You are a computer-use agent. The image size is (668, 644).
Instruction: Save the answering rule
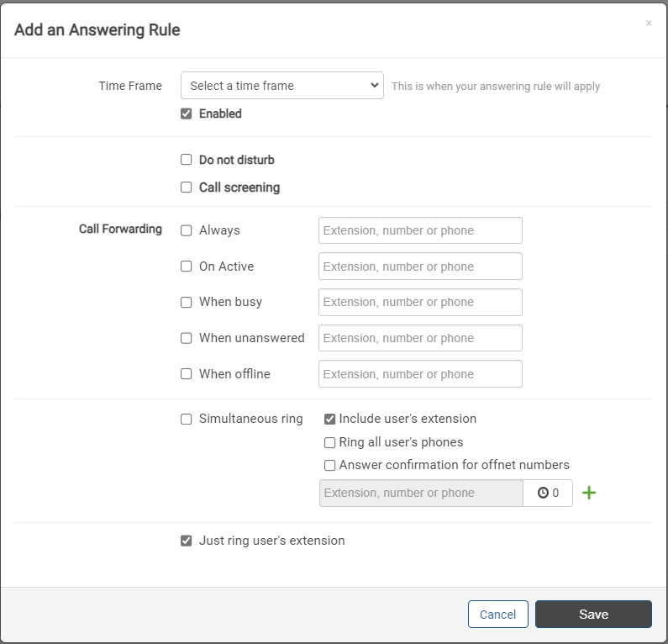593,615
